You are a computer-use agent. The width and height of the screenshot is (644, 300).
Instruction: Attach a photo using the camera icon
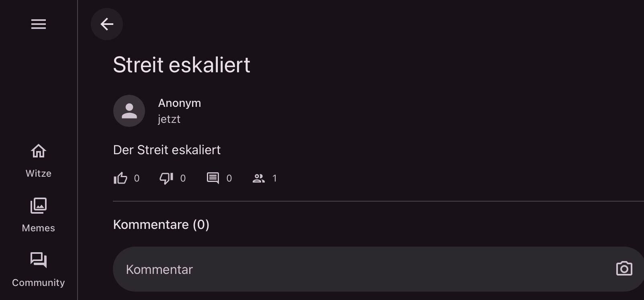pyautogui.click(x=624, y=269)
